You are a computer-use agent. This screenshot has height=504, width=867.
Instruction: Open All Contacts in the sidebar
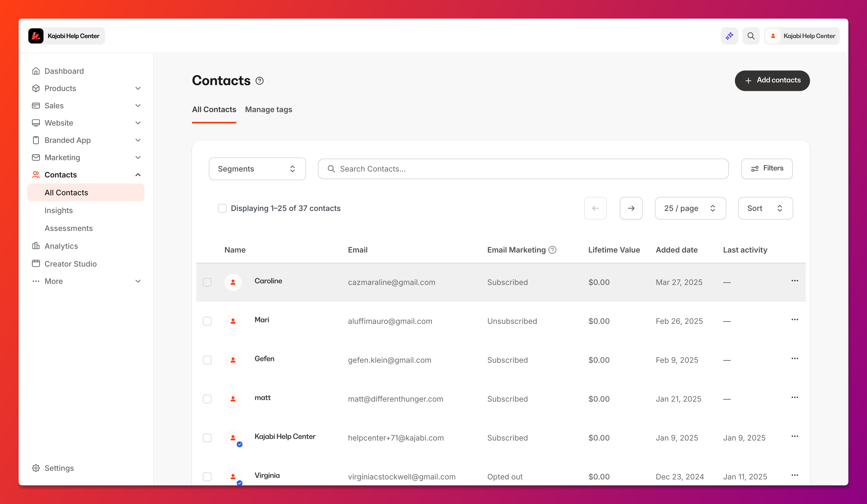click(86, 192)
